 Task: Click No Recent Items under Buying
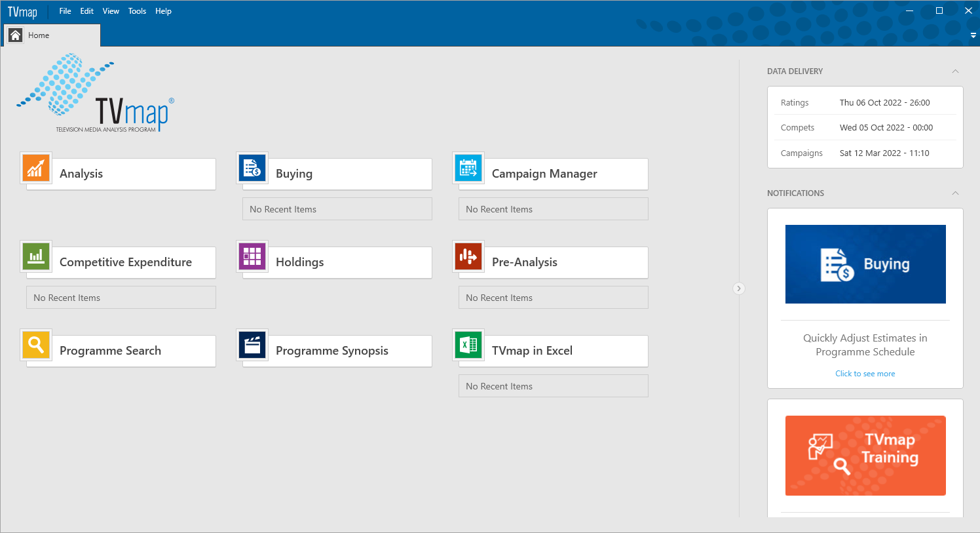coord(337,209)
